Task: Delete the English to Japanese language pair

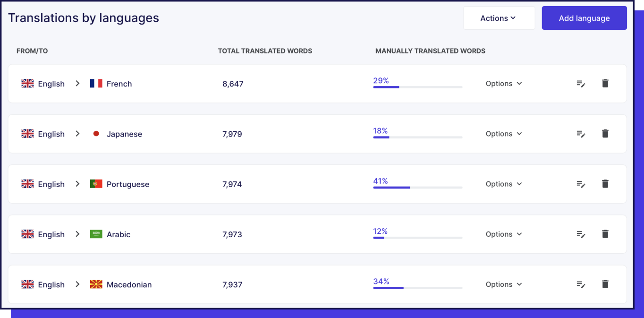Action: 605,134
